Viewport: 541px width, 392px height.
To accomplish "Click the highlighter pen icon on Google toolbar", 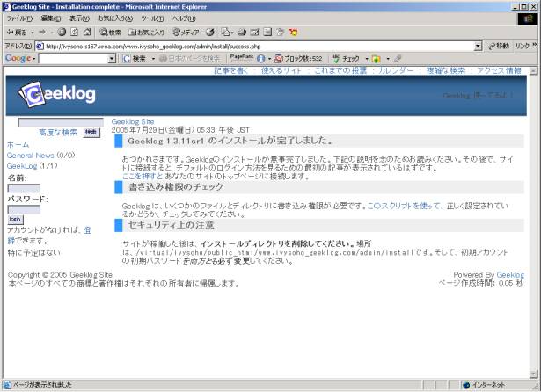I will point(398,59).
